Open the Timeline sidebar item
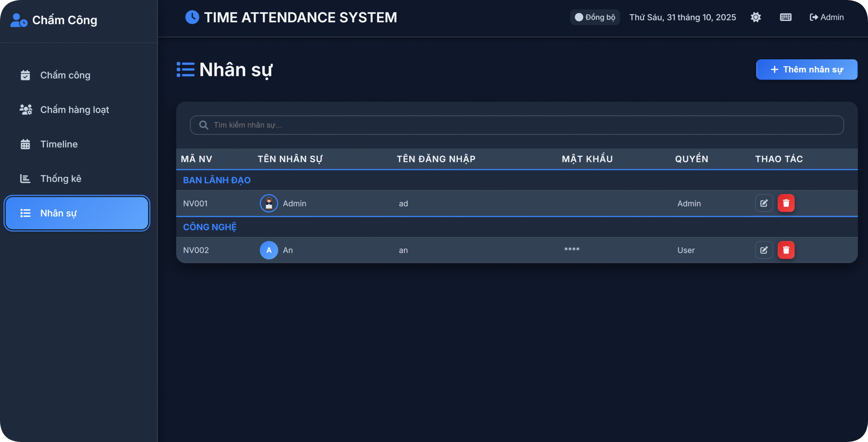 click(x=59, y=144)
